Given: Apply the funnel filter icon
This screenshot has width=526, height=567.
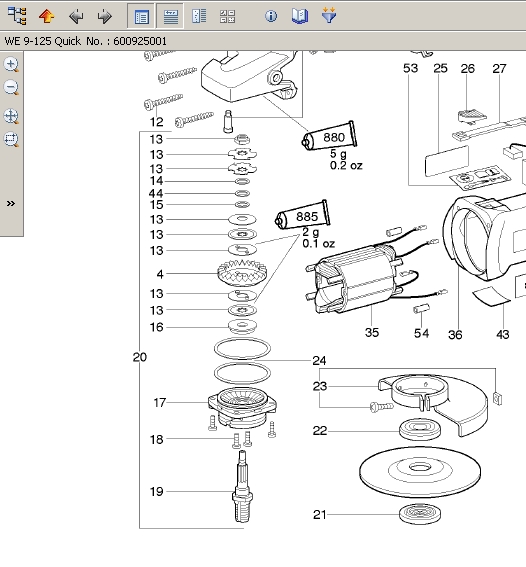Looking at the screenshot, I should coord(329,16).
